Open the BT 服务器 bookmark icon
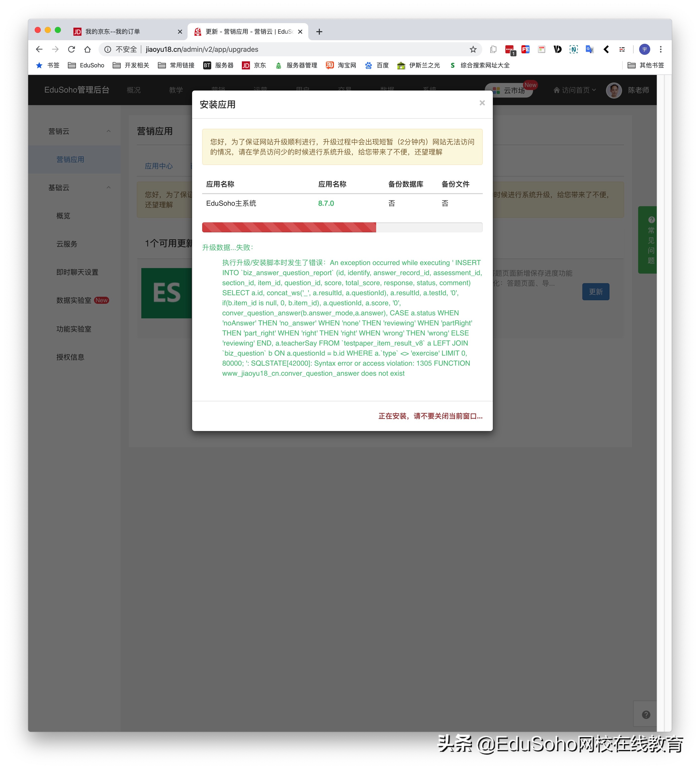Screen dimensions: 700x769 click(207, 65)
